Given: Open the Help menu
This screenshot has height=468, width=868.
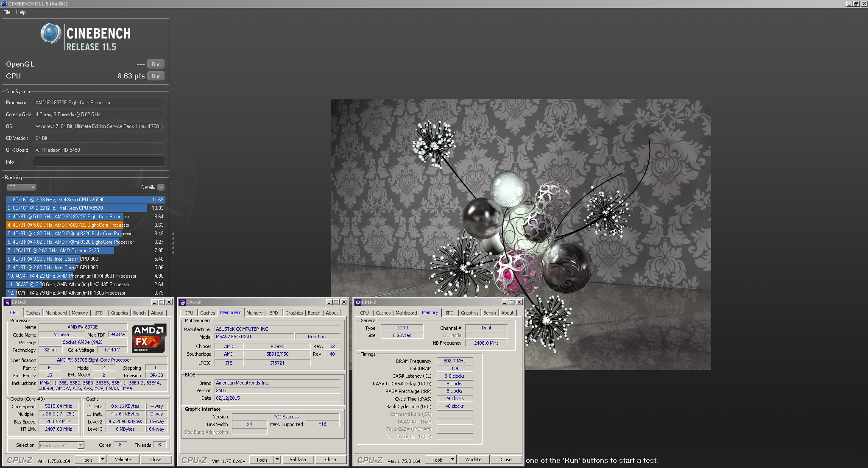Looking at the screenshot, I should pyautogui.click(x=21, y=12).
